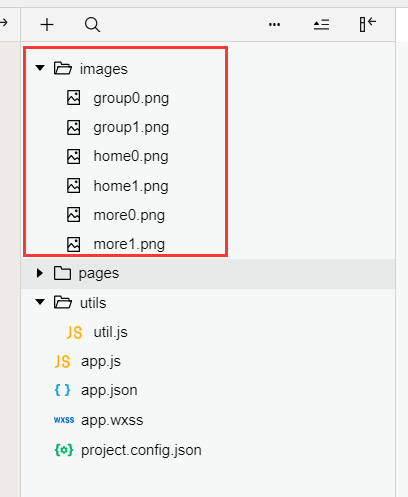
Task: Collapse the images folder arrow
Action: coord(40,68)
